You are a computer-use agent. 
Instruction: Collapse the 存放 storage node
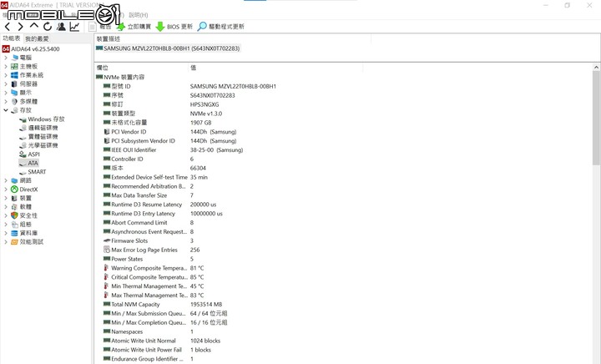click(6, 110)
